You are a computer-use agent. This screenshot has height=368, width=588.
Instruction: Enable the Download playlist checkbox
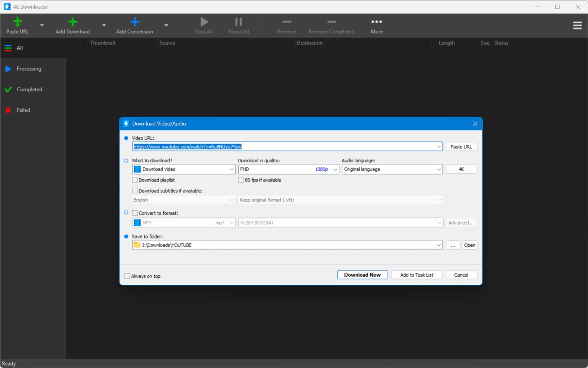(135, 180)
